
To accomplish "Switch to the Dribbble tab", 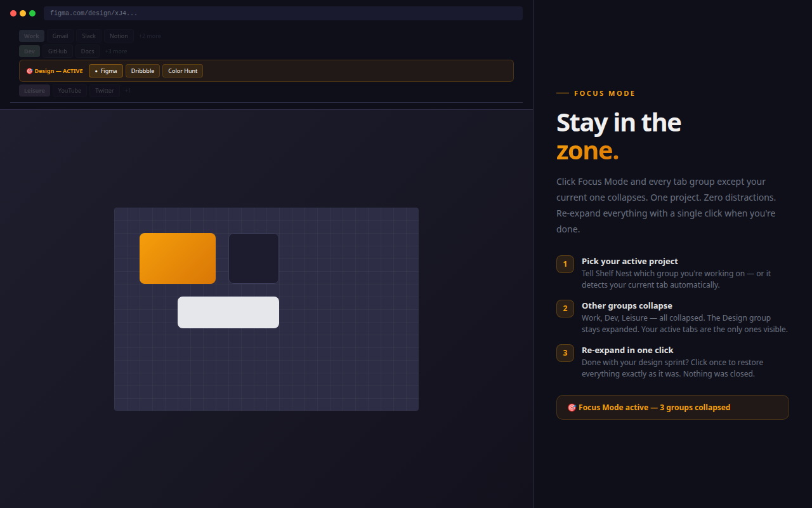I will [143, 71].
